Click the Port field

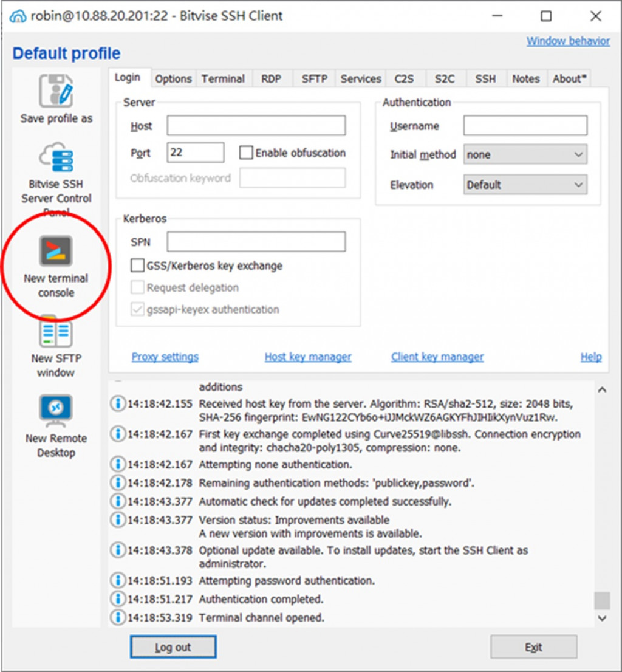[x=196, y=153]
